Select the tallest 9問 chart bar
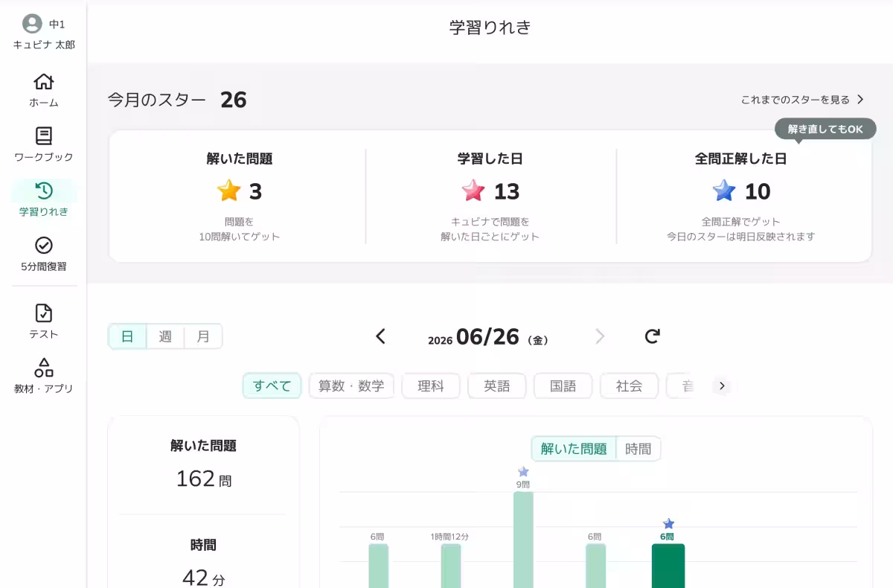The image size is (893, 588). click(523, 540)
